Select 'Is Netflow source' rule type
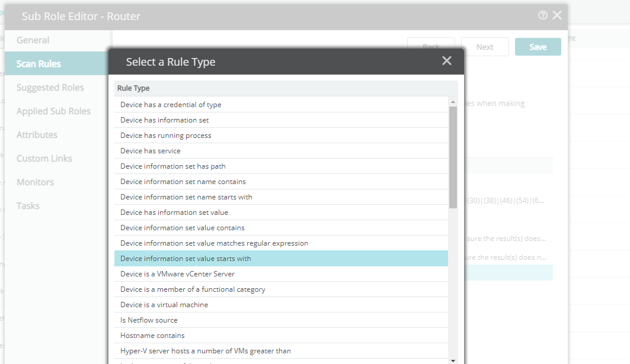Image resolution: width=630 pixels, height=364 pixels. 282,320
